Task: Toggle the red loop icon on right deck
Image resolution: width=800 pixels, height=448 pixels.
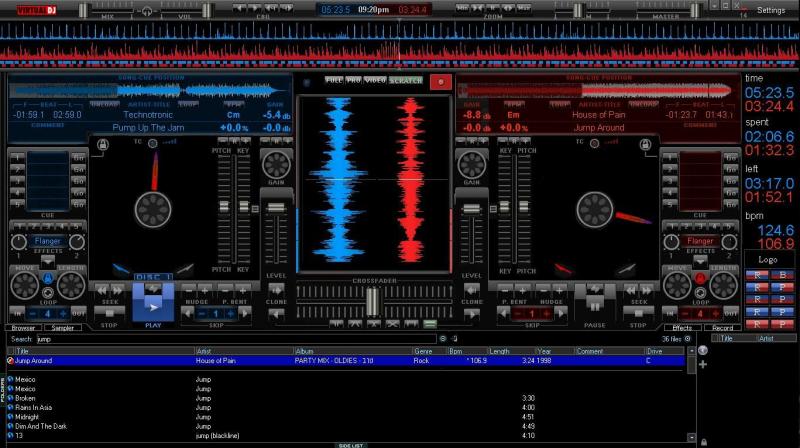Action: [700, 278]
